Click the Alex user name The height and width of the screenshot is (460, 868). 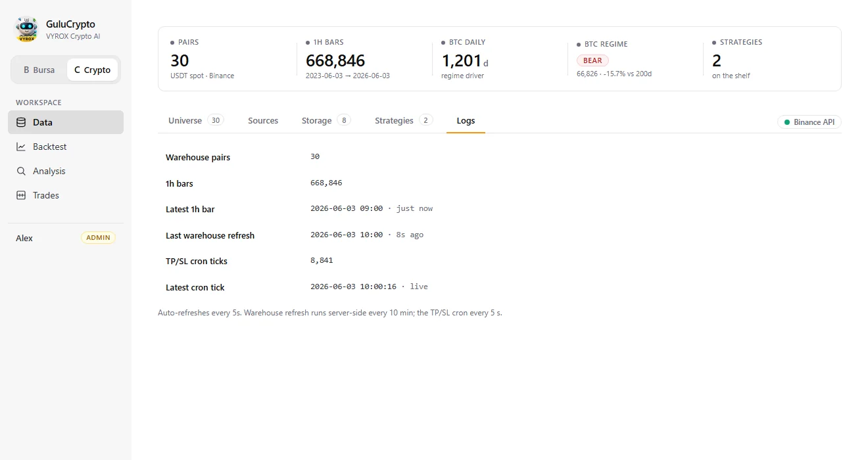tap(24, 238)
